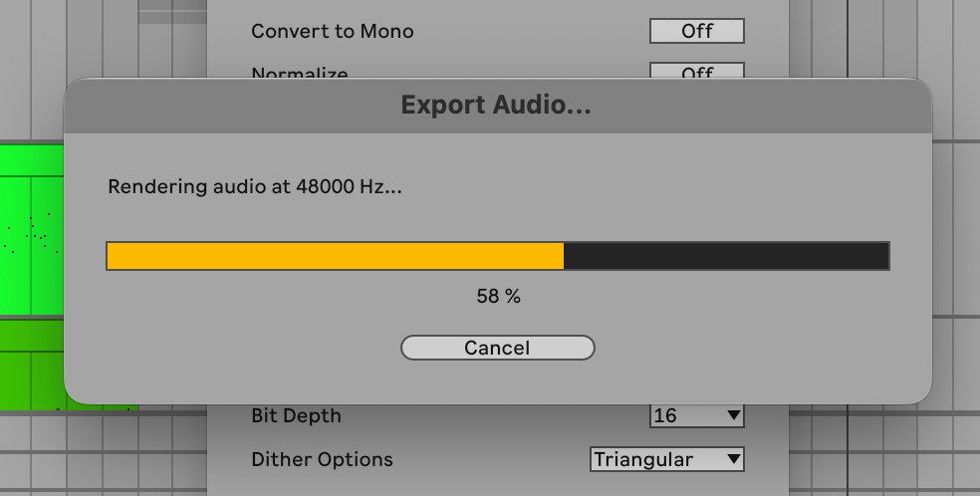This screenshot has height=496, width=980.
Task: Click the dark unfilled part of progress bar
Action: point(725,256)
